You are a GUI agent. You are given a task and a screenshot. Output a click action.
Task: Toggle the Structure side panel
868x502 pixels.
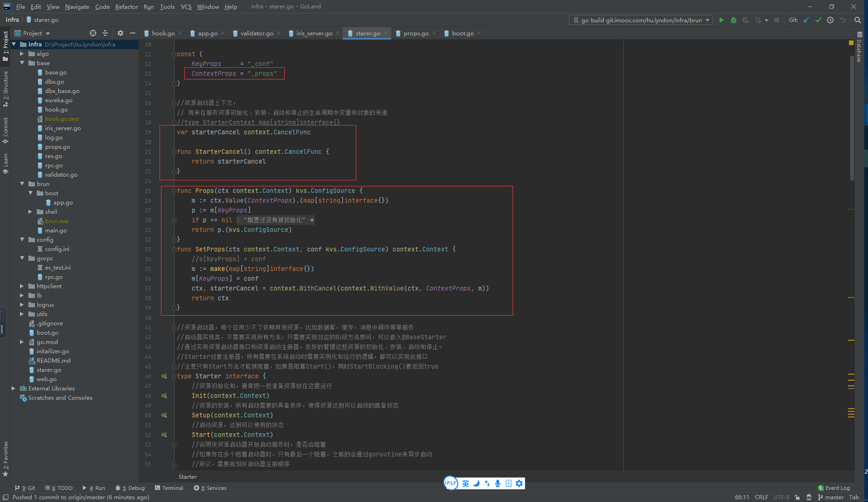(x=6, y=88)
